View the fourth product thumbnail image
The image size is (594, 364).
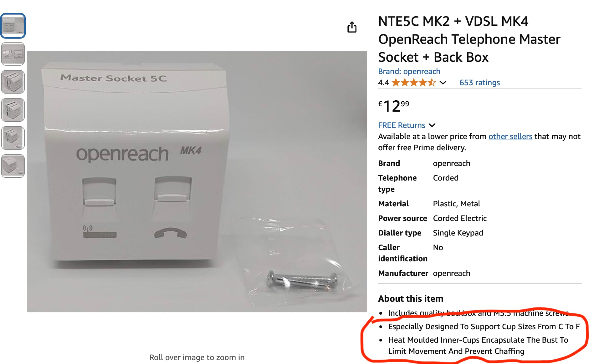point(13,110)
